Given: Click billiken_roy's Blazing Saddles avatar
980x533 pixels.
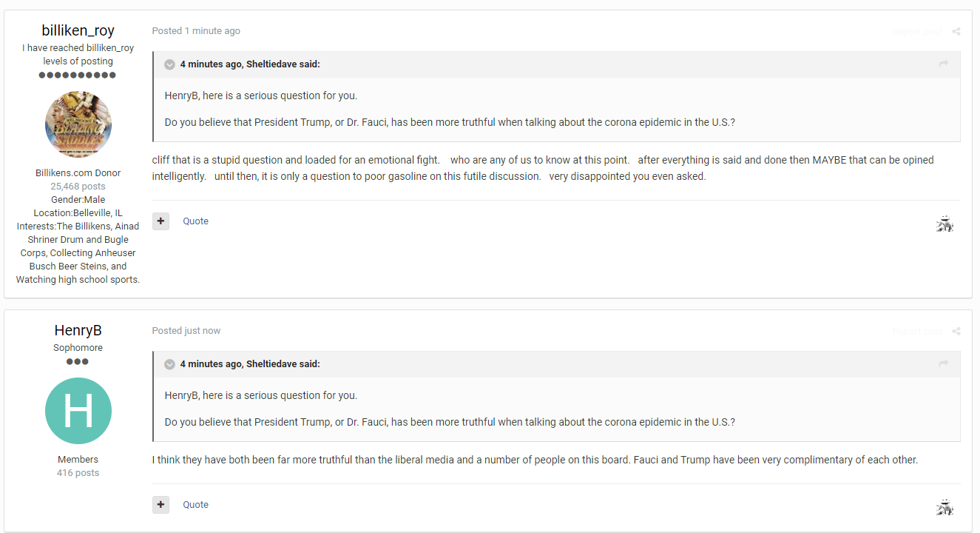Looking at the screenshot, I should [x=78, y=124].
